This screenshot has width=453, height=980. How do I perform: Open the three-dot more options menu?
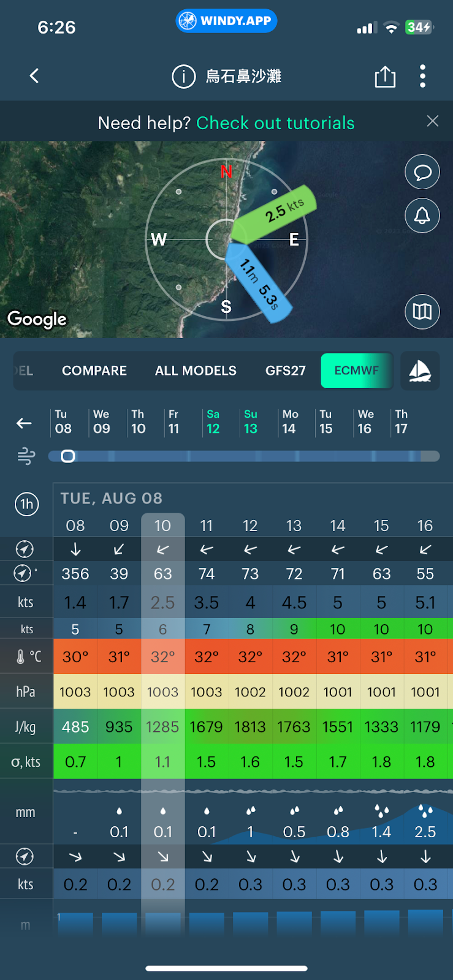(422, 77)
